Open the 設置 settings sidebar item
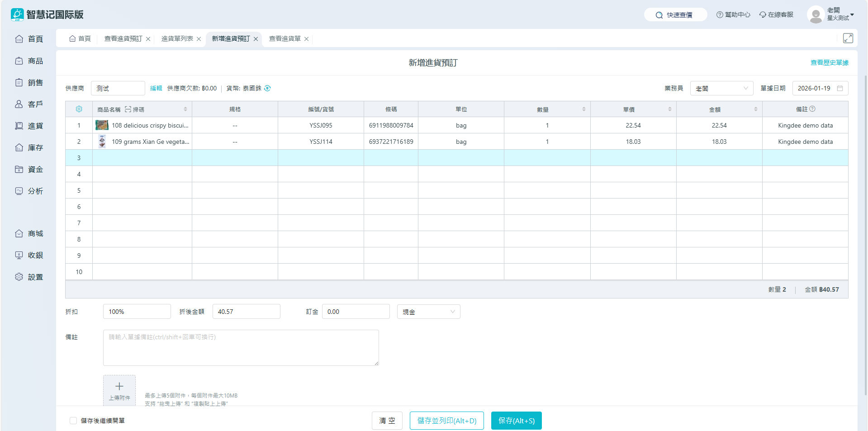This screenshot has width=868, height=431. click(x=29, y=277)
